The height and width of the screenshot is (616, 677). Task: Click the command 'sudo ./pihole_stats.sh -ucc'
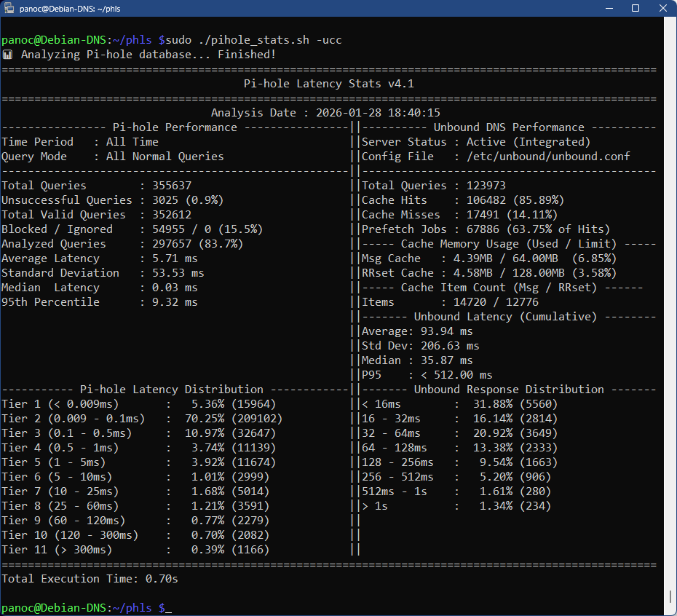click(253, 40)
